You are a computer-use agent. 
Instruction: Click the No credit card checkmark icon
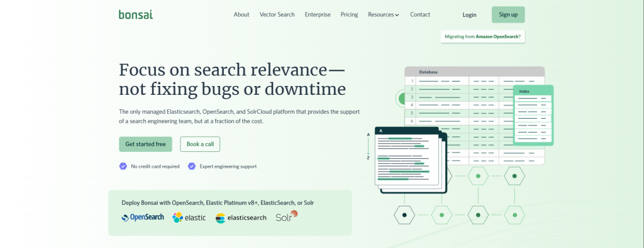(123, 166)
